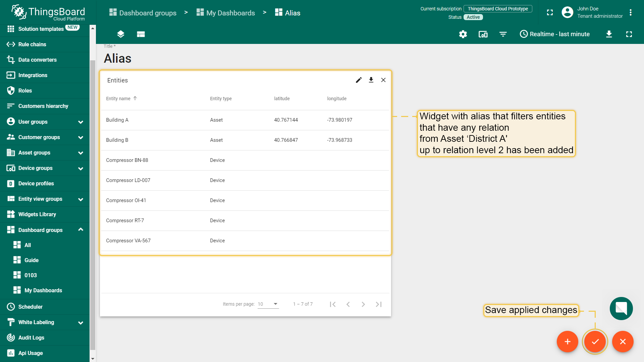Open the Items per page dropdown
The height and width of the screenshot is (362, 644).
268,304
